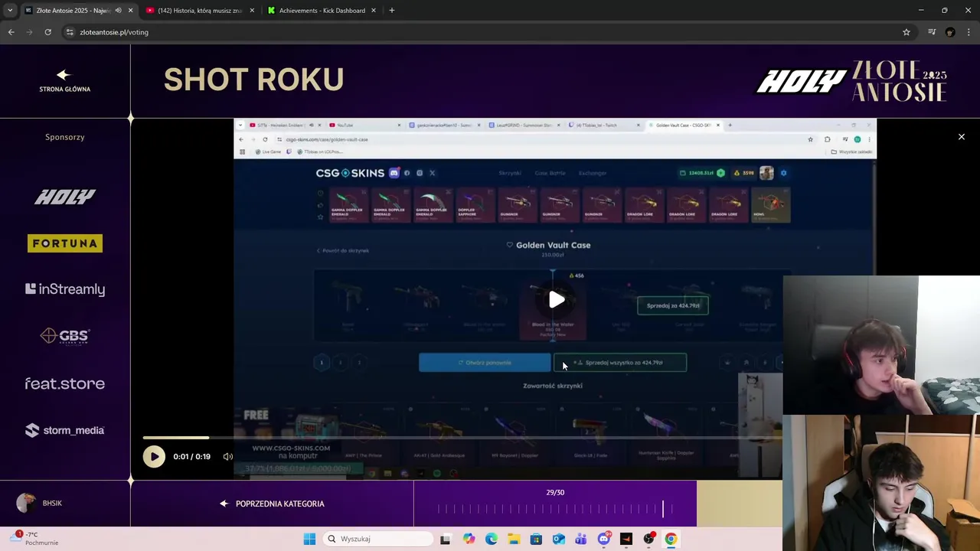Screen dimensions: 980x551
Task: Bookmark this page with the star
Action: (x=906, y=32)
